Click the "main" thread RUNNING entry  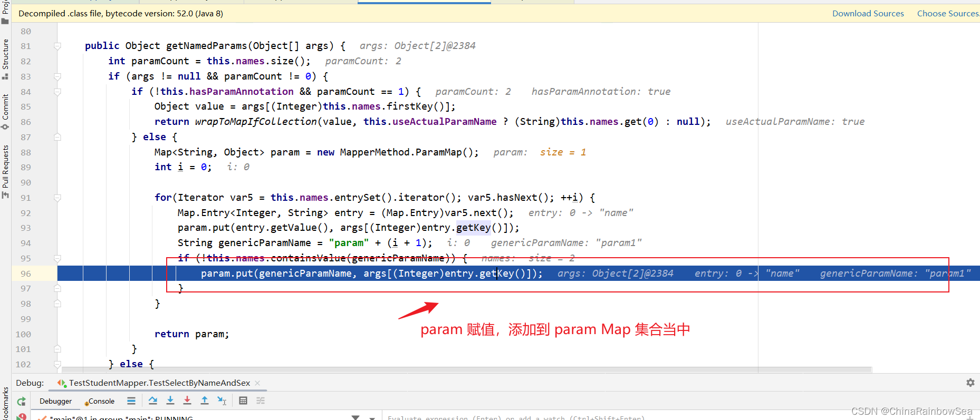tap(121, 418)
